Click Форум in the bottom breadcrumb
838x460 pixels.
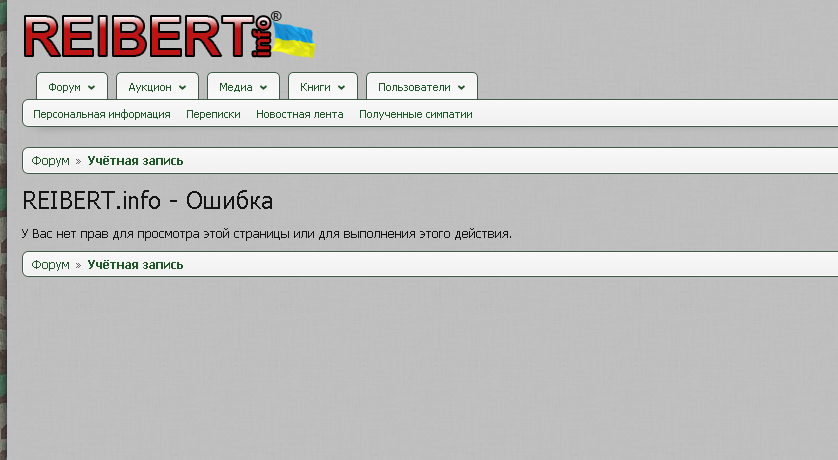[50, 265]
